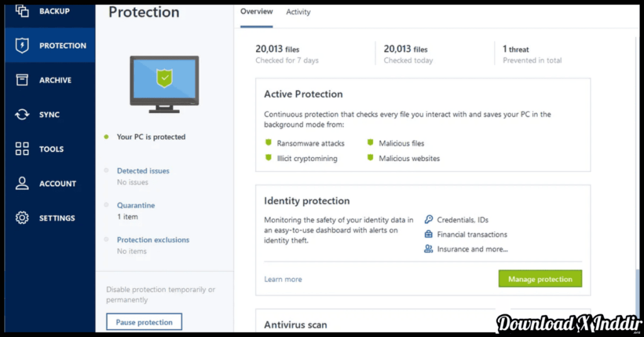Click the Financial transactions briefcase icon
This screenshot has height=337, width=644.
click(x=428, y=234)
